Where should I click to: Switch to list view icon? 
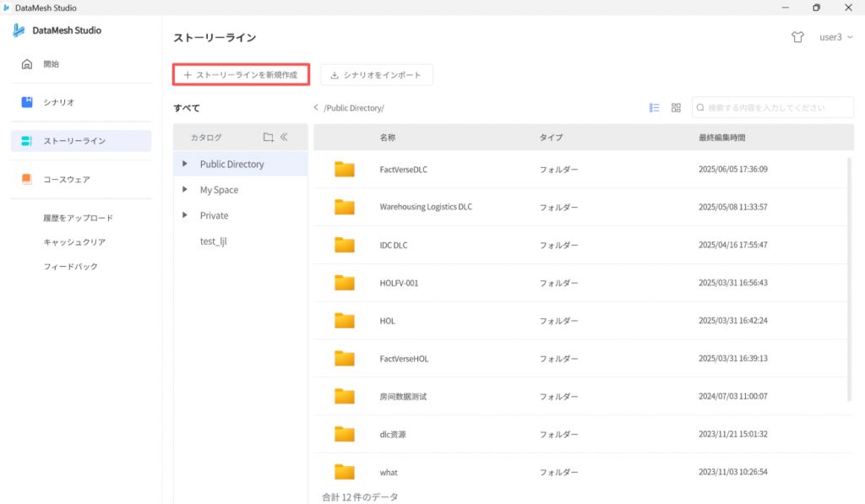pyautogui.click(x=654, y=108)
